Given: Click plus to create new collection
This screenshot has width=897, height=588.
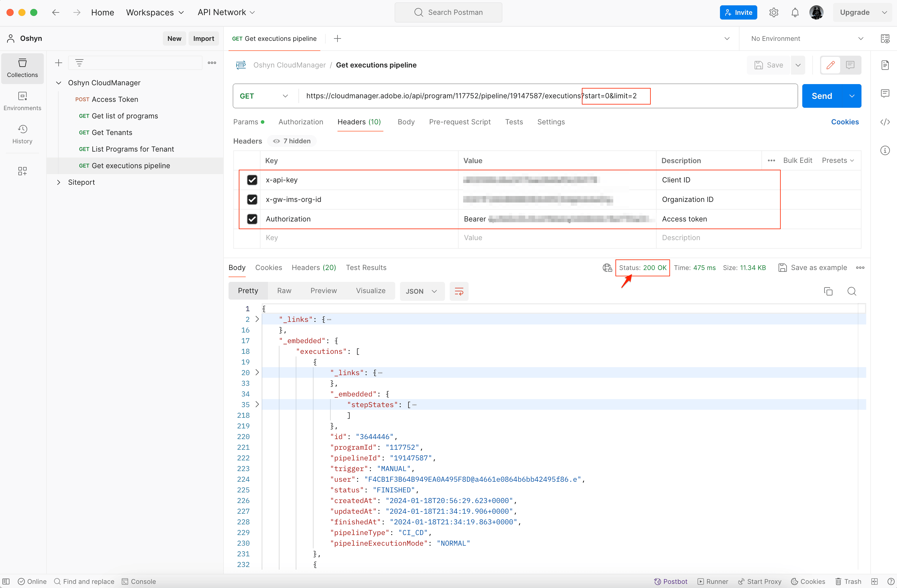Looking at the screenshot, I should coord(58,63).
